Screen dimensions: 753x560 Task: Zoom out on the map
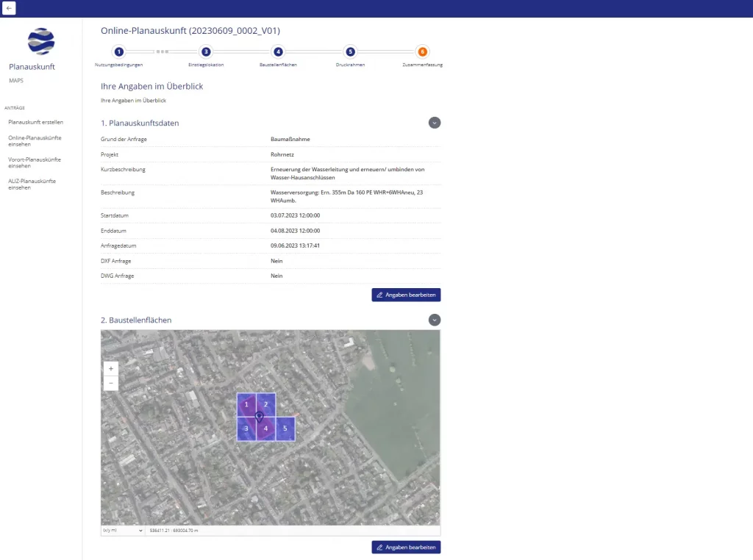coord(110,383)
